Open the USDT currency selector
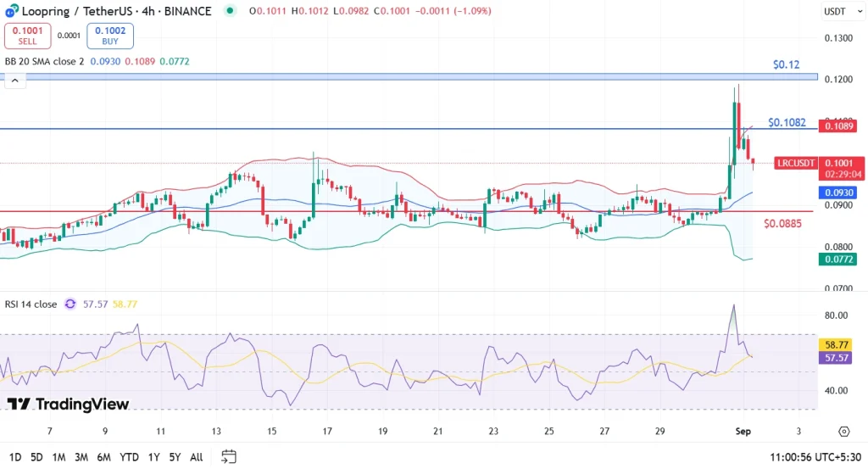Image resolution: width=868 pixels, height=469 pixels. point(835,12)
